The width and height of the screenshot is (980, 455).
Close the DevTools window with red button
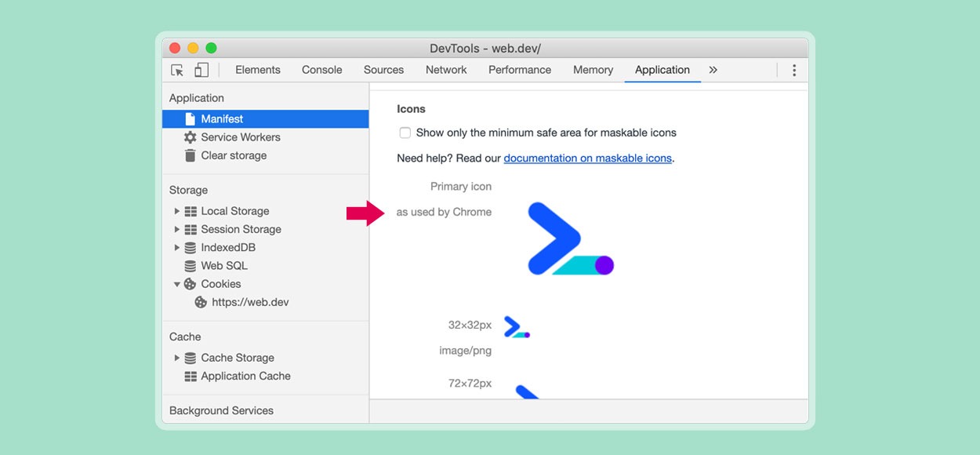click(175, 48)
